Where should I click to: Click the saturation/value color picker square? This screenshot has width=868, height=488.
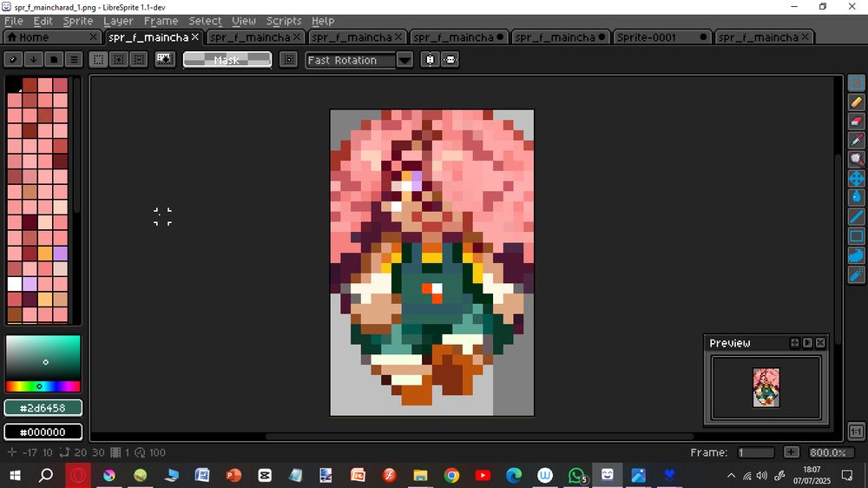click(x=43, y=357)
